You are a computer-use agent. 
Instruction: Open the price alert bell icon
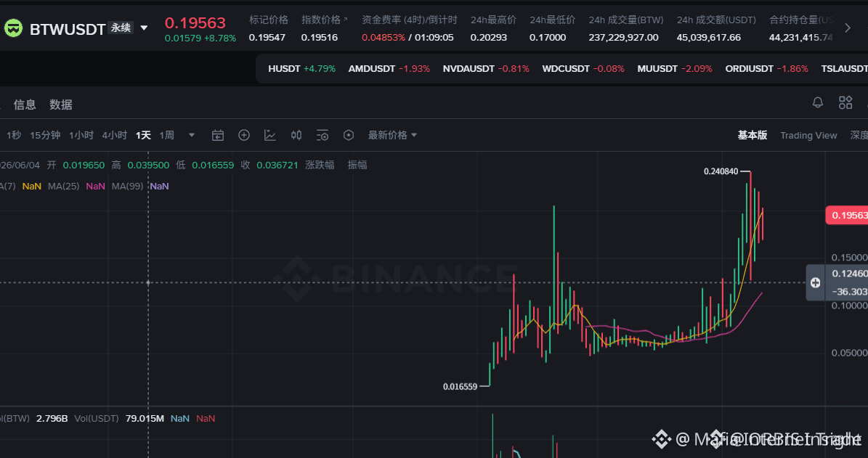pyautogui.click(x=818, y=102)
